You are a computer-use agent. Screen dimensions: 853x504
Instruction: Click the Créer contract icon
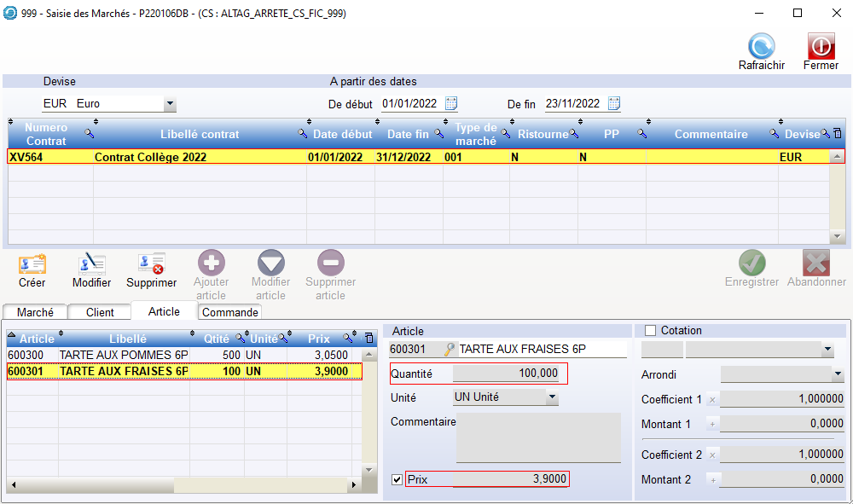point(32,264)
